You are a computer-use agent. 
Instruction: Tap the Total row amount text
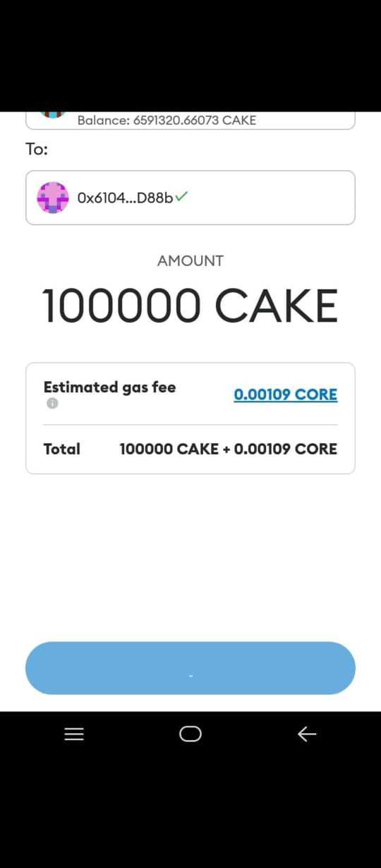pos(229,449)
